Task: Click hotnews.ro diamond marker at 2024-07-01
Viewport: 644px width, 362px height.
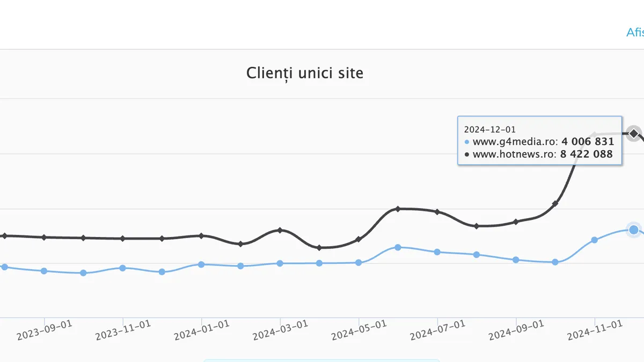Action: 437,212
